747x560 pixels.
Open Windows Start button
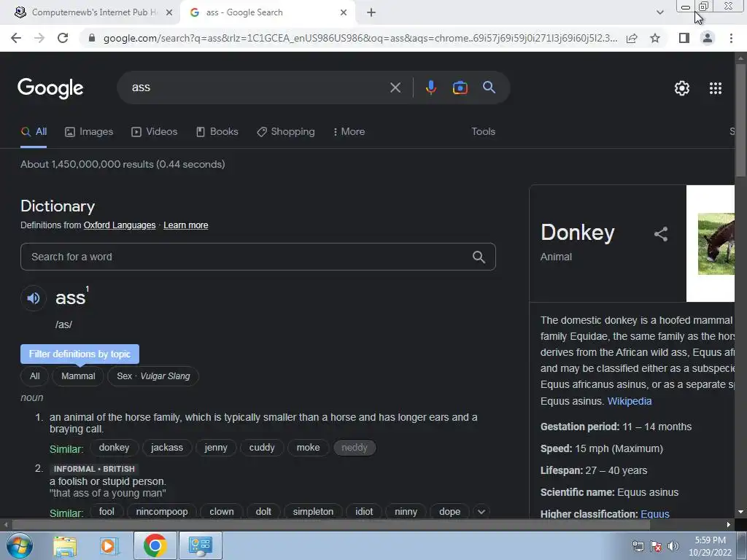[20, 545]
